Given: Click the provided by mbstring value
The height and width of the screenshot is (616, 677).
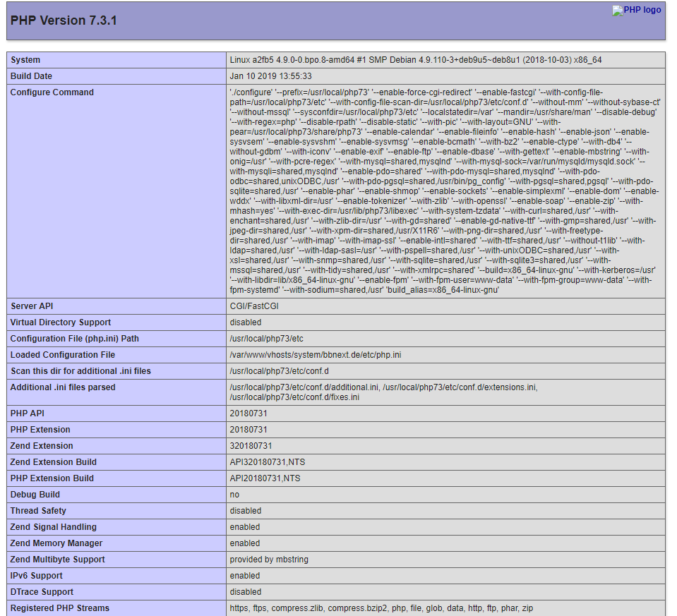Looking at the screenshot, I should point(269,560).
